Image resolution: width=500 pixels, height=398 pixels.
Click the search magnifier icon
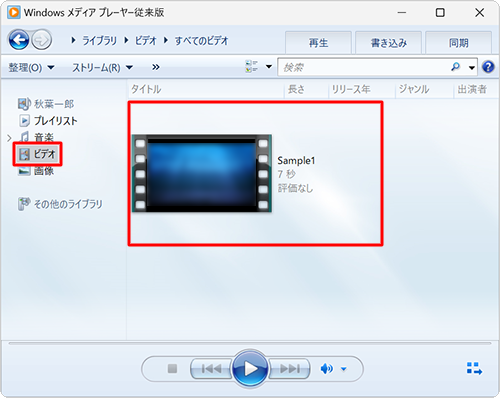coord(455,67)
